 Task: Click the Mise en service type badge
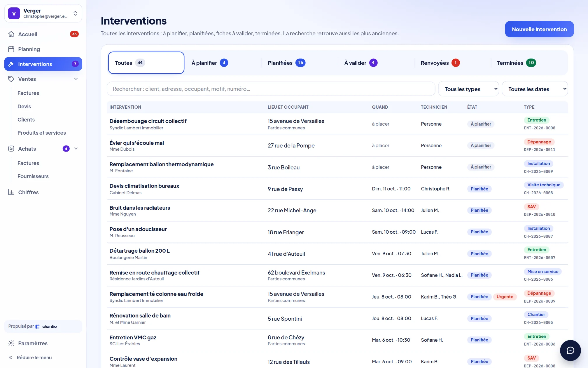pos(542,272)
